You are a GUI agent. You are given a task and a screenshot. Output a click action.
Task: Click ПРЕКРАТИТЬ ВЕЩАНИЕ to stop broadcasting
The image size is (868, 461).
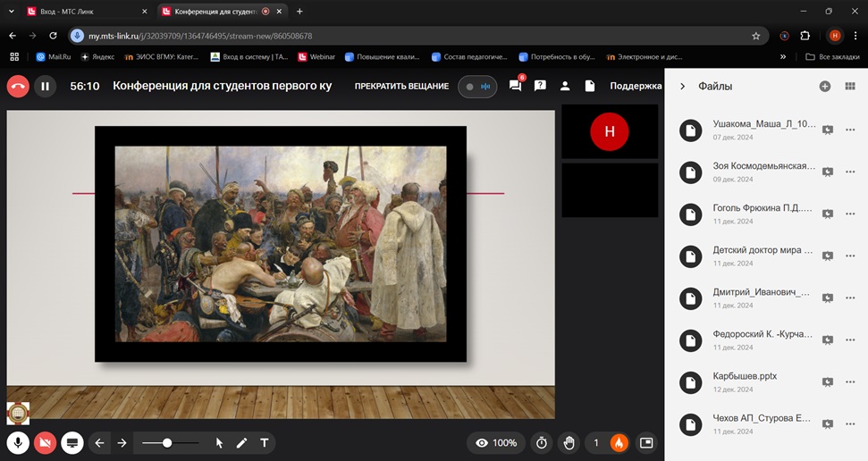coord(401,87)
